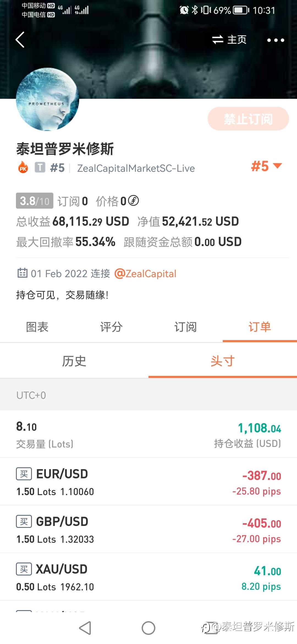Select the 历史 orders sub-tab
The width and height of the screenshot is (297, 644).
tap(74, 361)
